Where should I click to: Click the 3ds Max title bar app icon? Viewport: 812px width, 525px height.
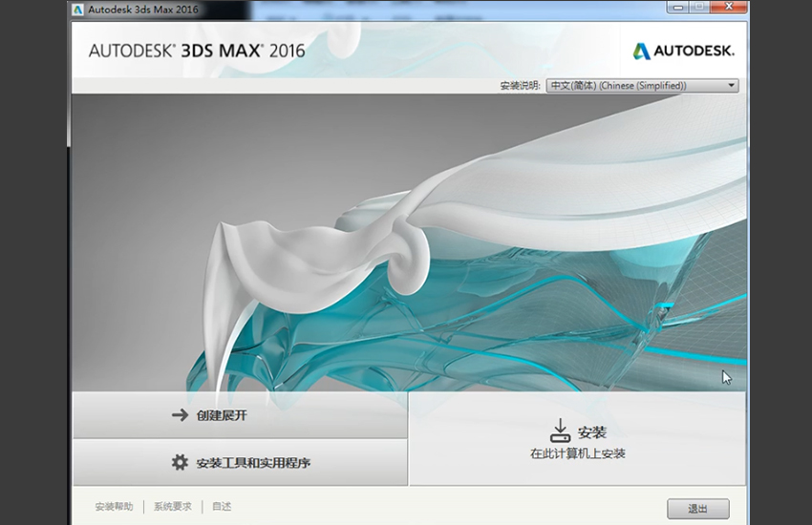[77, 10]
